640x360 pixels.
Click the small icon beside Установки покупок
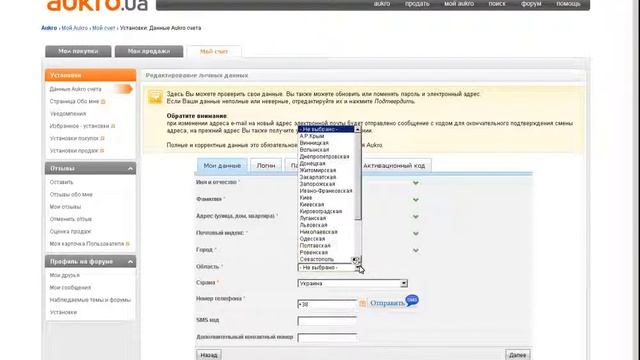pyautogui.click(x=102, y=138)
